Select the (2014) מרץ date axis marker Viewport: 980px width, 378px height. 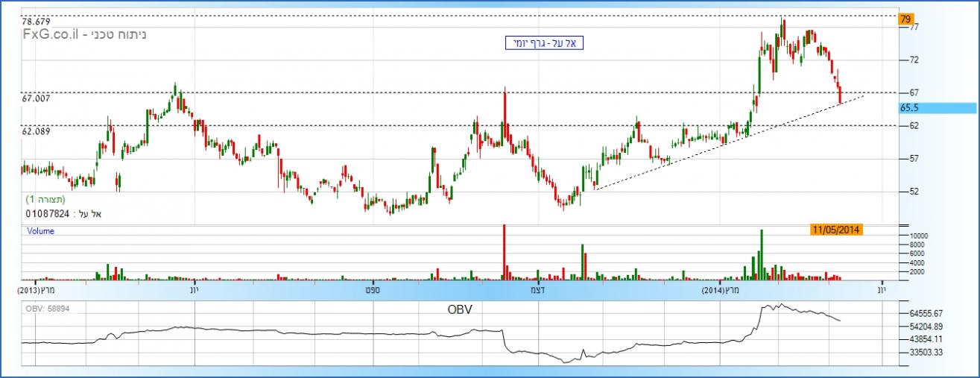721,289
